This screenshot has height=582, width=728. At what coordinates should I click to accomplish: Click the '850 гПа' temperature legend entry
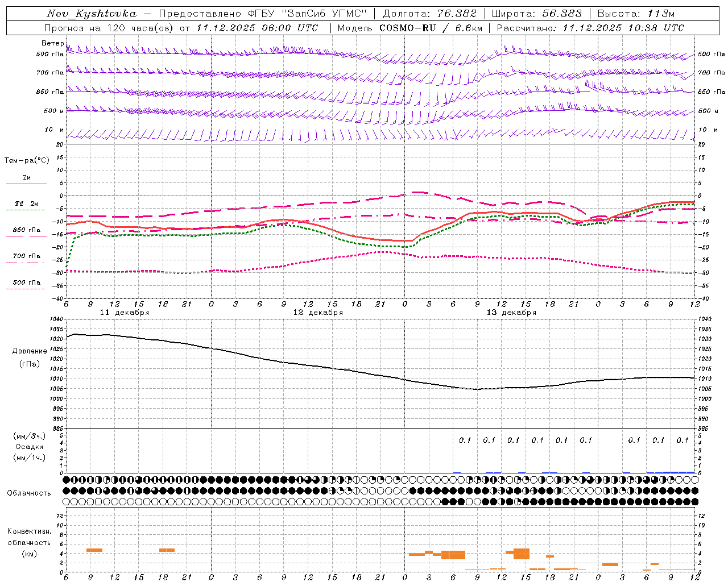tap(26, 230)
